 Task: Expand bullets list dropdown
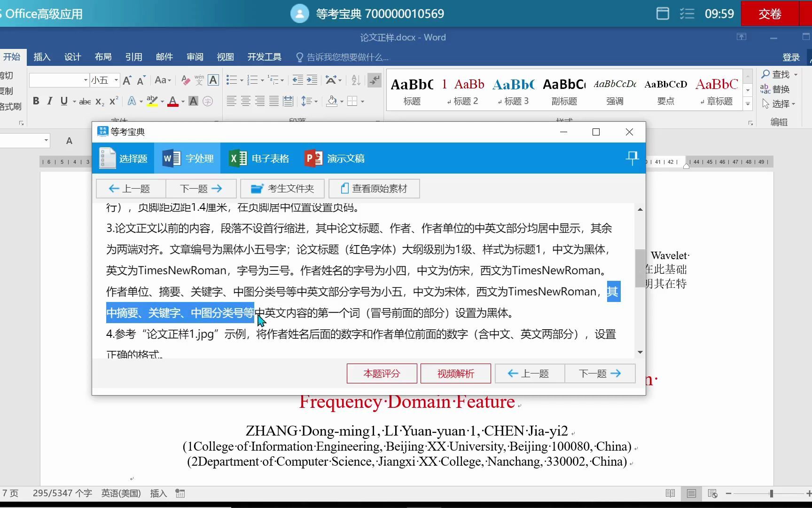coord(242,80)
